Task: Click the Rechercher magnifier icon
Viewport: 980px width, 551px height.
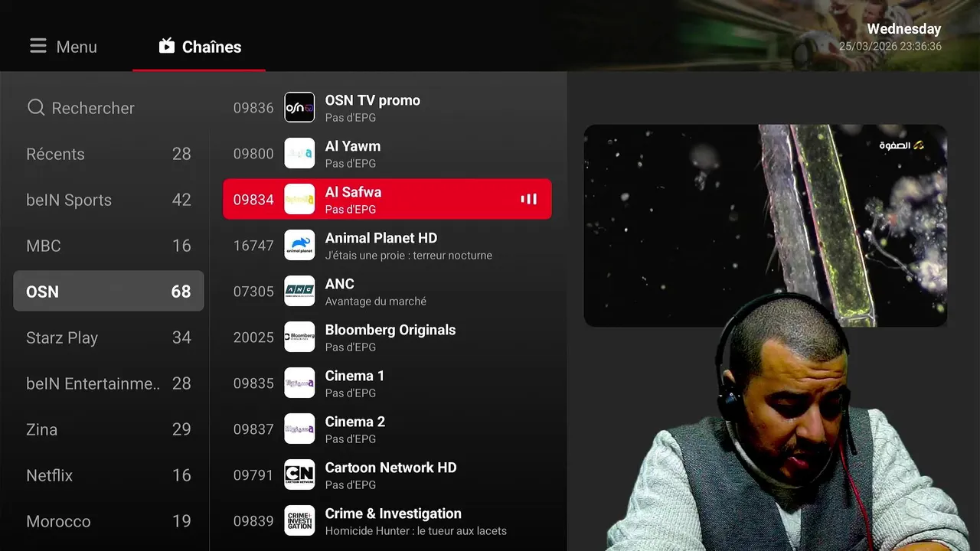Action: [36, 108]
